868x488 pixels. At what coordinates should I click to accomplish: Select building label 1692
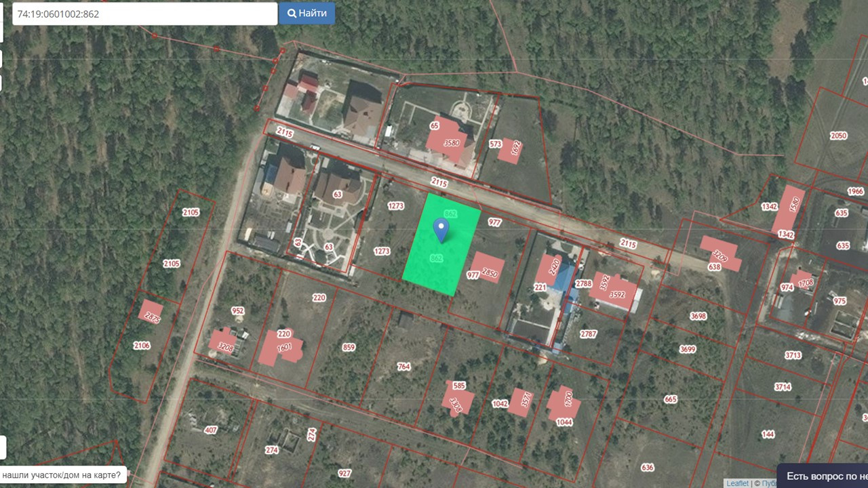click(x=516, y=148)
